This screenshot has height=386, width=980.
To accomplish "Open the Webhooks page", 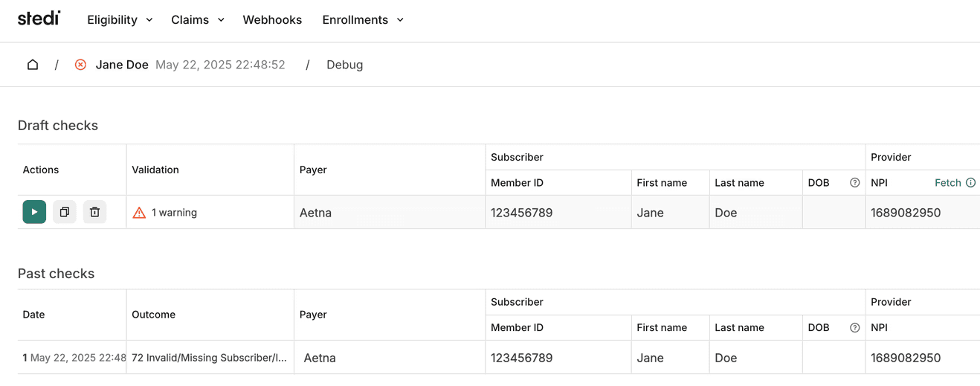I will pyautogui.click(x=272, y=20).
